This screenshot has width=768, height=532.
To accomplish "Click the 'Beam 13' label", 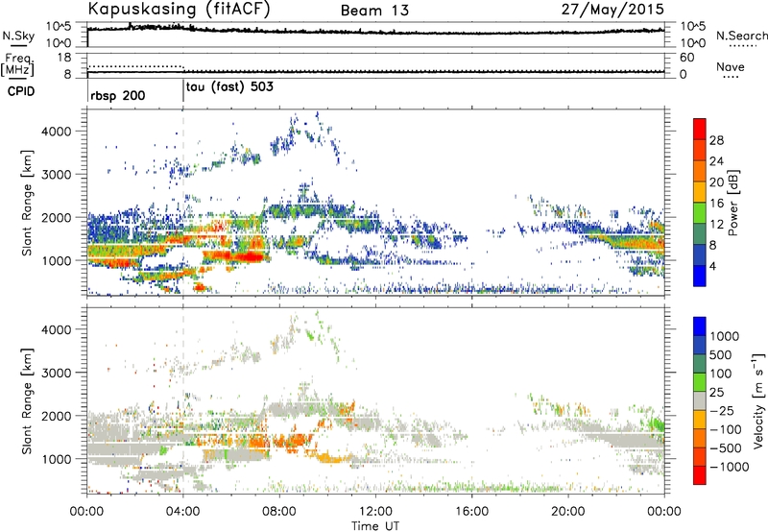I will click(x=374, y=11).
